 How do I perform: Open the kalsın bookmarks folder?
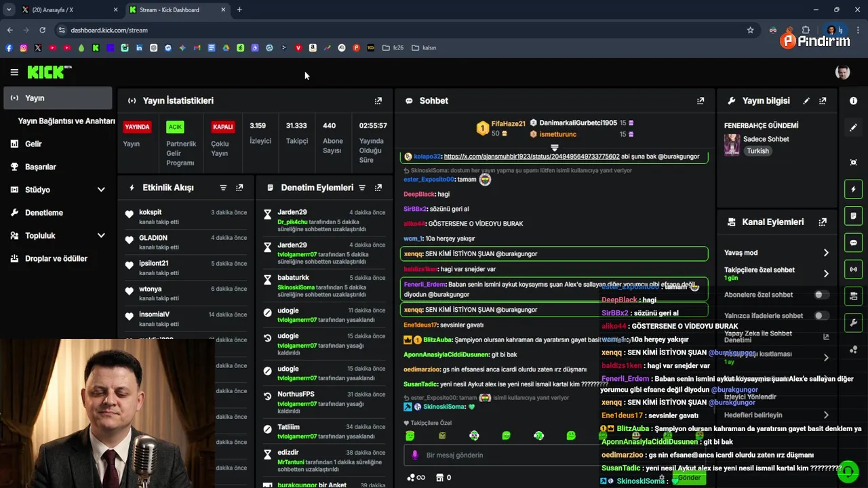[424, 48]
